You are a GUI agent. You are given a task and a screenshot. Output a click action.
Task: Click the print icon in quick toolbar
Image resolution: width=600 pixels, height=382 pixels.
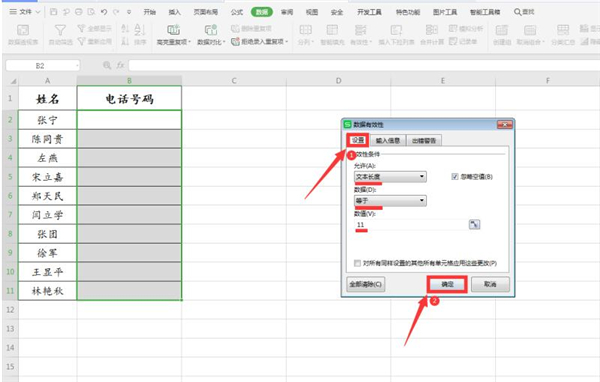(79, 12)
